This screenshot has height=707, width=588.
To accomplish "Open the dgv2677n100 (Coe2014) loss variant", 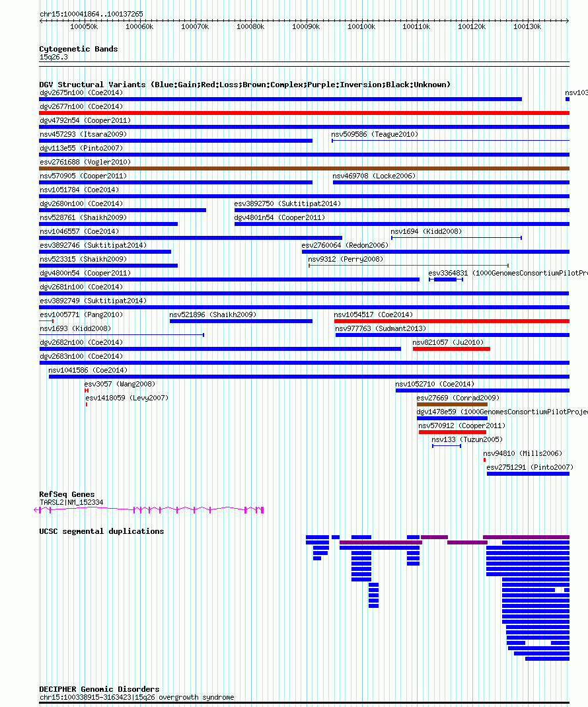I will [305, 113].
